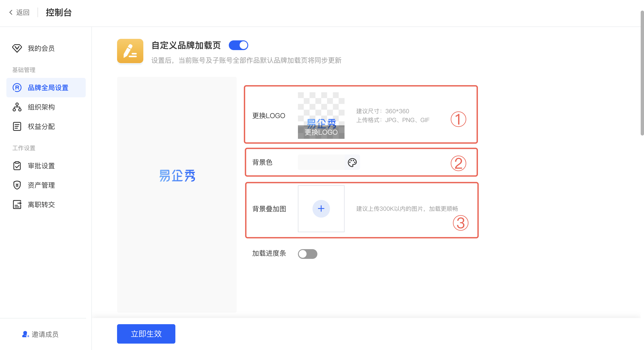
Task: Click the orange pencil brand page icon
Action: [130, 51]
